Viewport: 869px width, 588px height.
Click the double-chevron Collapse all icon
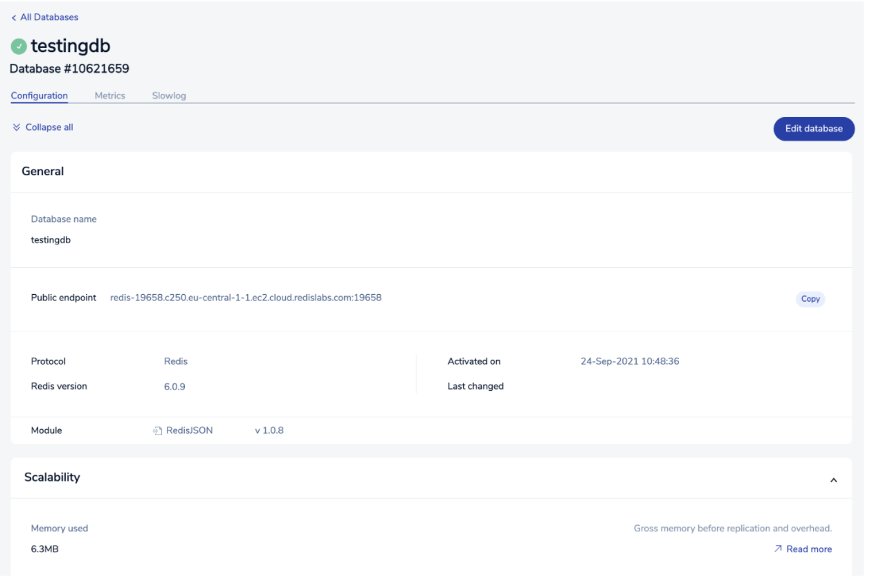pyautogui.click(x=17, y=127)
